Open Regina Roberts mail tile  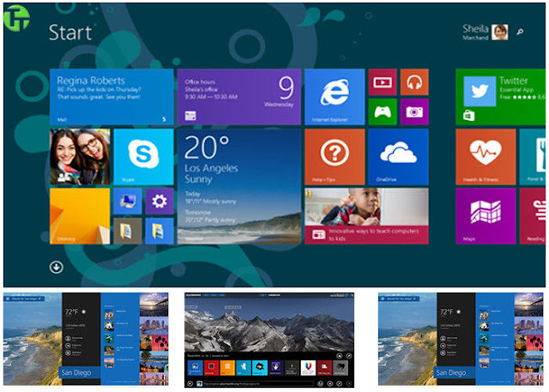[112, 97]
